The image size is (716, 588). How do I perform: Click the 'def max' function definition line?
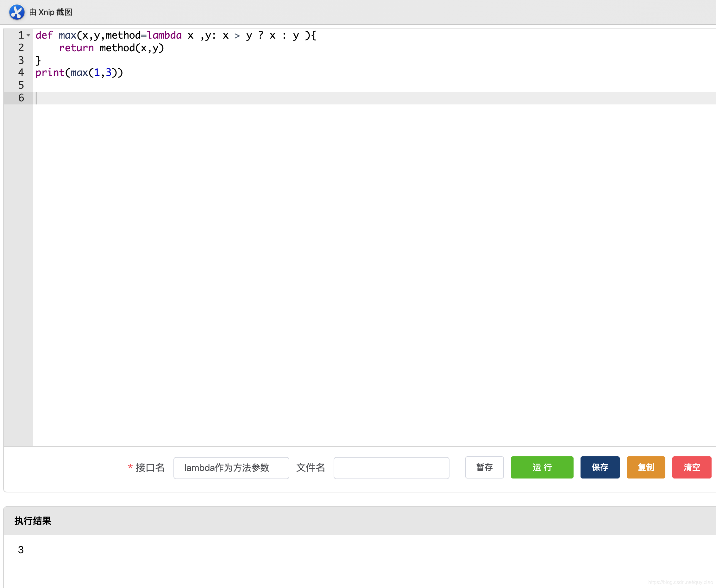[176, 35]
